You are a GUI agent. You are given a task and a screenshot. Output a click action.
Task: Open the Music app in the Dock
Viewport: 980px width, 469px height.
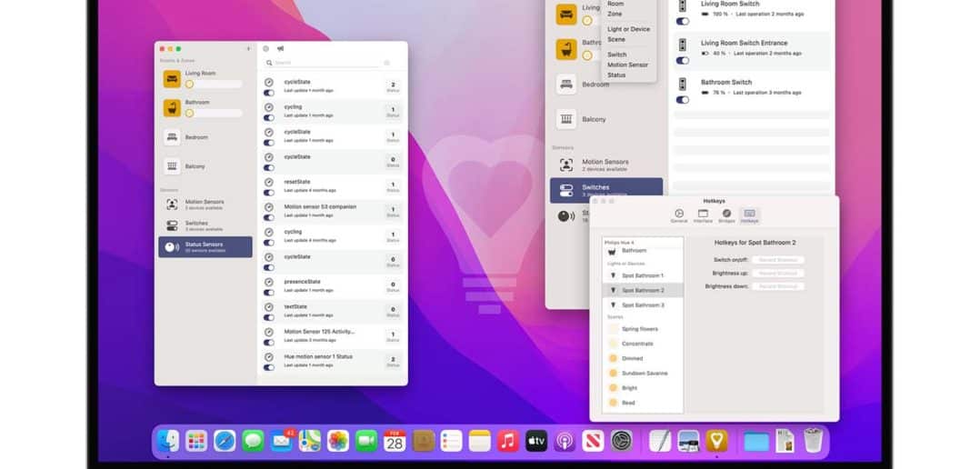(507, 442)
